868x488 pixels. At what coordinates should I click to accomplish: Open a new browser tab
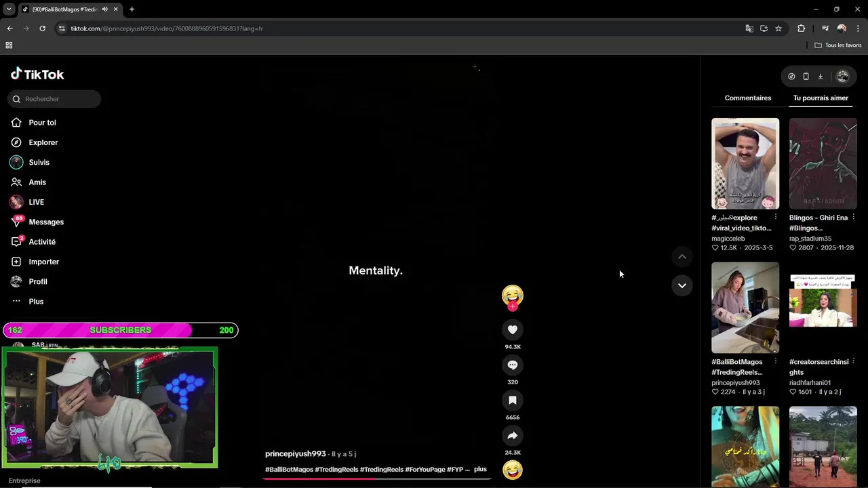(x=132, y=9)
